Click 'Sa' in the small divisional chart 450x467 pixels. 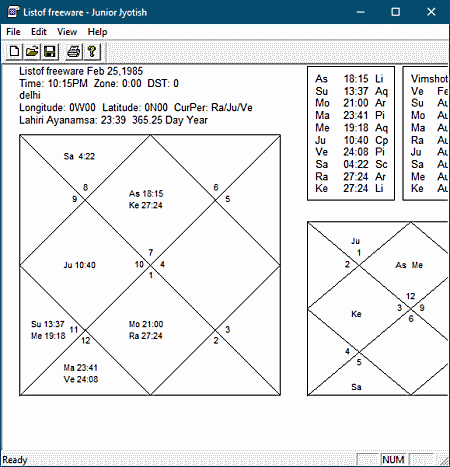356,387
